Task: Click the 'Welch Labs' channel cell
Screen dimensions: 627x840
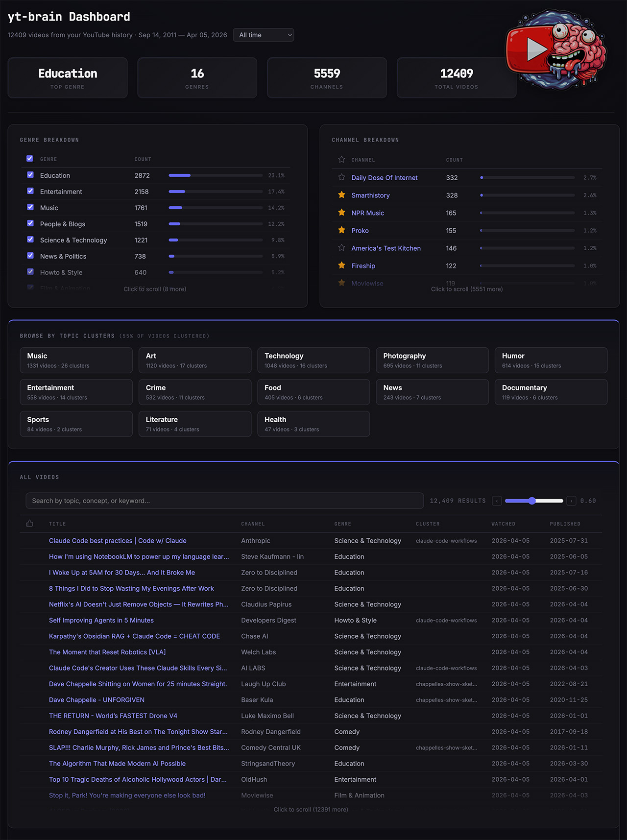Action: (x=258, y=652)
